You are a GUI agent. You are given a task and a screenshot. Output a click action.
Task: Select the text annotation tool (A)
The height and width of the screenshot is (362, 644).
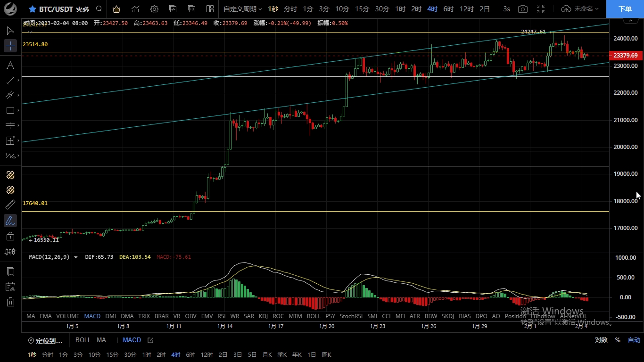coord(10,65)
